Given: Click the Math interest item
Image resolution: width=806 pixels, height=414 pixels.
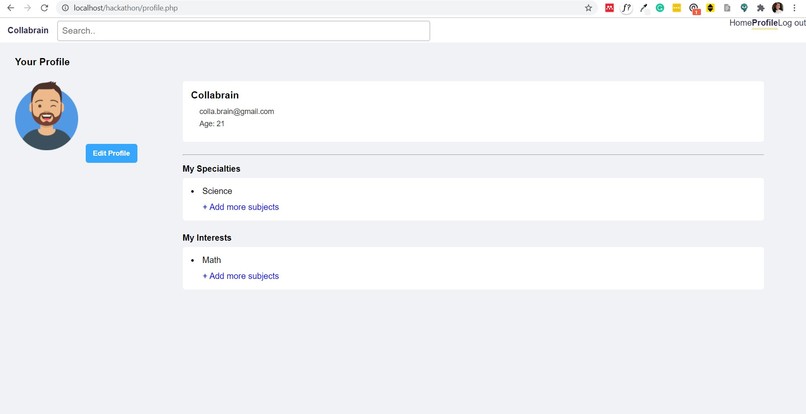Looking at the screenshot, I should coord(211,260).
